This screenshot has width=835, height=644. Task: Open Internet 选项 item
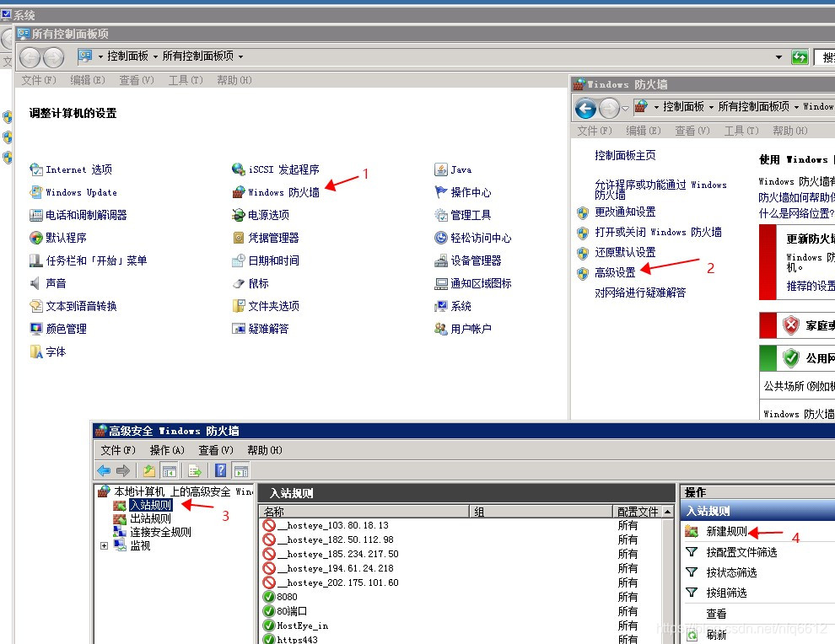71,169
